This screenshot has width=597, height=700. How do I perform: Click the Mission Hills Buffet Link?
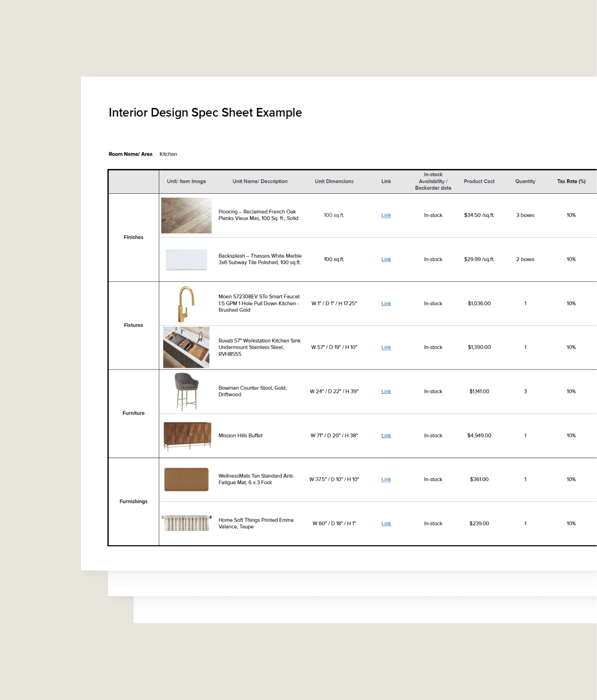point(386,436)
